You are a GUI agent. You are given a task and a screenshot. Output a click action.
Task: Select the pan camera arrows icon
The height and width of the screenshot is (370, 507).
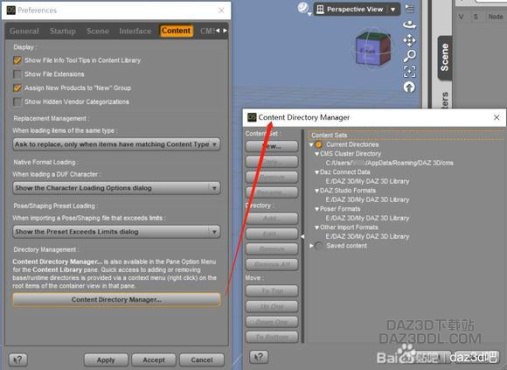tap(409, 40)
